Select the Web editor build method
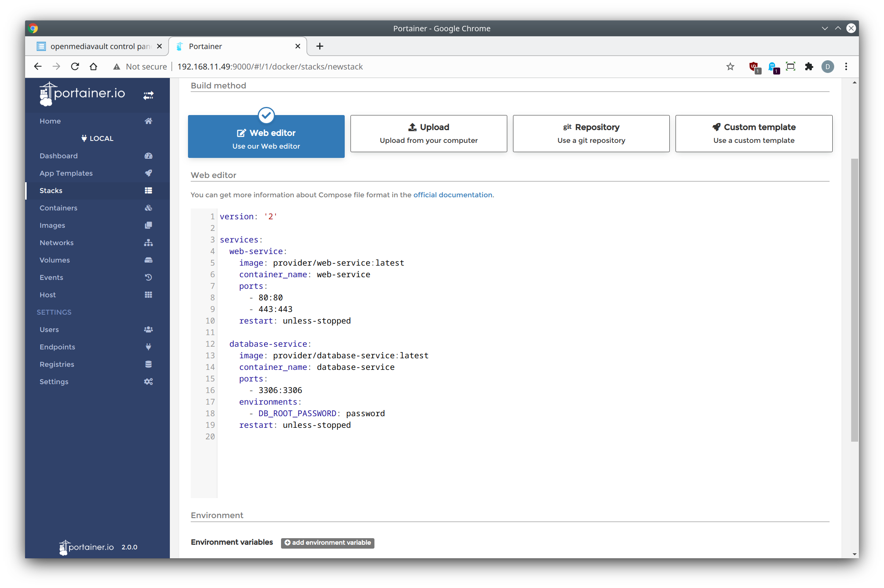The width and height of the screenshot is (884, 588). (x=266, y=137)
